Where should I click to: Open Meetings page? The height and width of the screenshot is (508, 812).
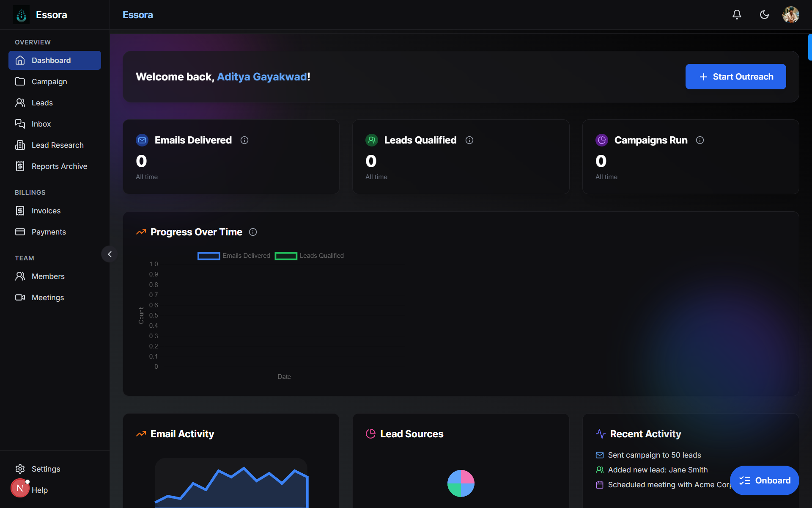coord(55,298)
